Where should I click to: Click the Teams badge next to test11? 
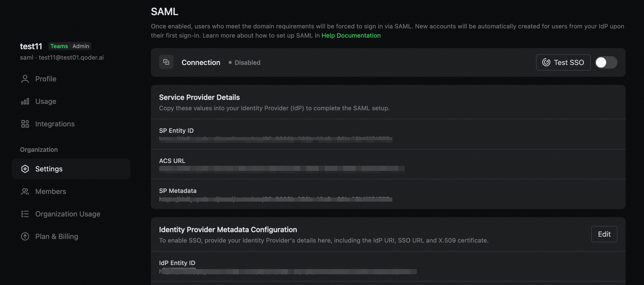(59, 46)
